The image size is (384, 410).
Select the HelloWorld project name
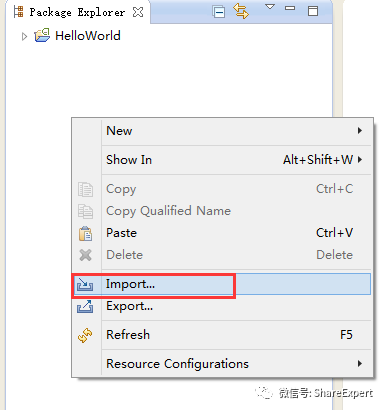point(88,36)
